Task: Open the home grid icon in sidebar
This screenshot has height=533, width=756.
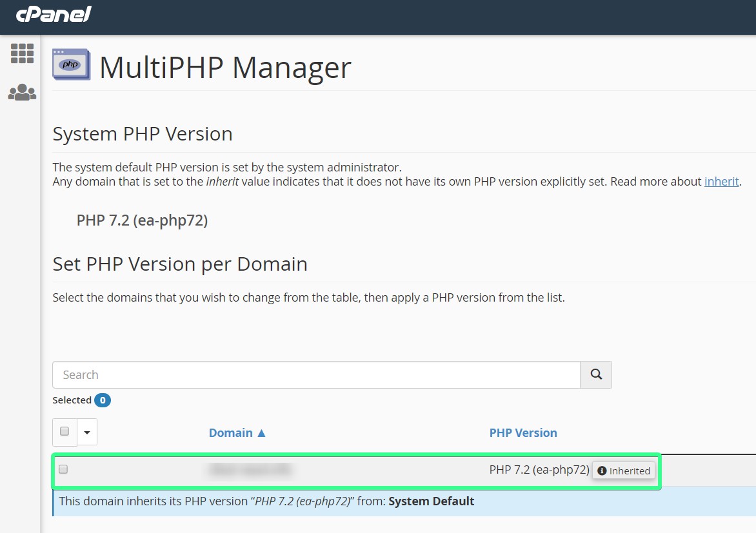Action: pyautogui.click(x=22, y=53)
